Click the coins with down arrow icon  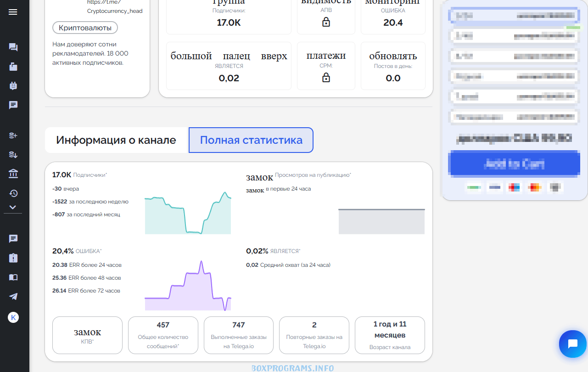pyautogui.click(x=13, y=155)
